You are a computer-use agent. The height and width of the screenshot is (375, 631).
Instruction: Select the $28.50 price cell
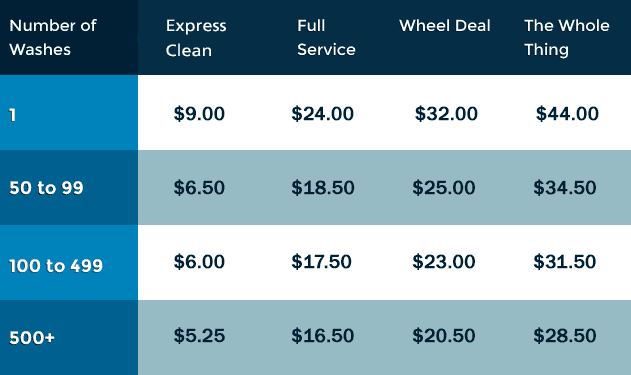click(565, 336)
